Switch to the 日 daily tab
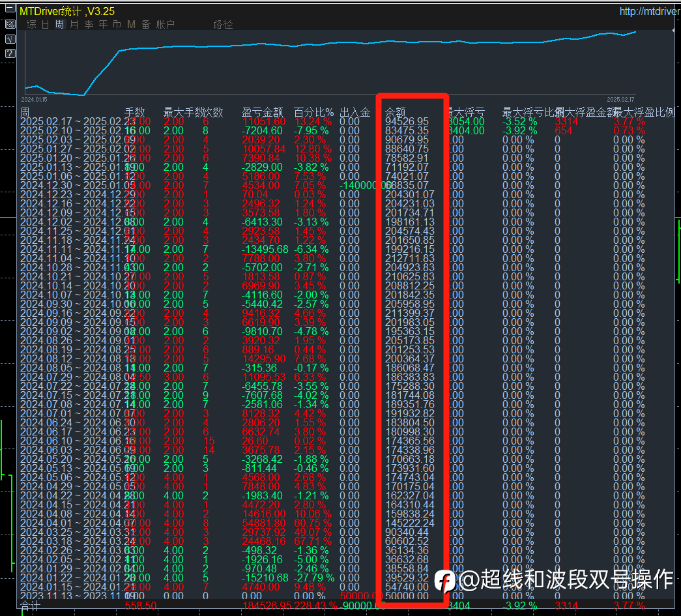The image size is (681, 616). coord(46,24)
